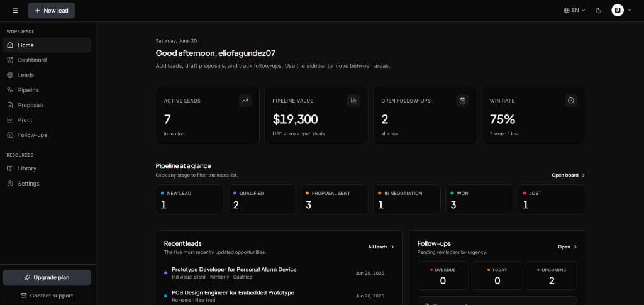Viewport: 644px width, 305px height.
Task: Click the globe icon beside EN
Action: click(x=567, y=10)
